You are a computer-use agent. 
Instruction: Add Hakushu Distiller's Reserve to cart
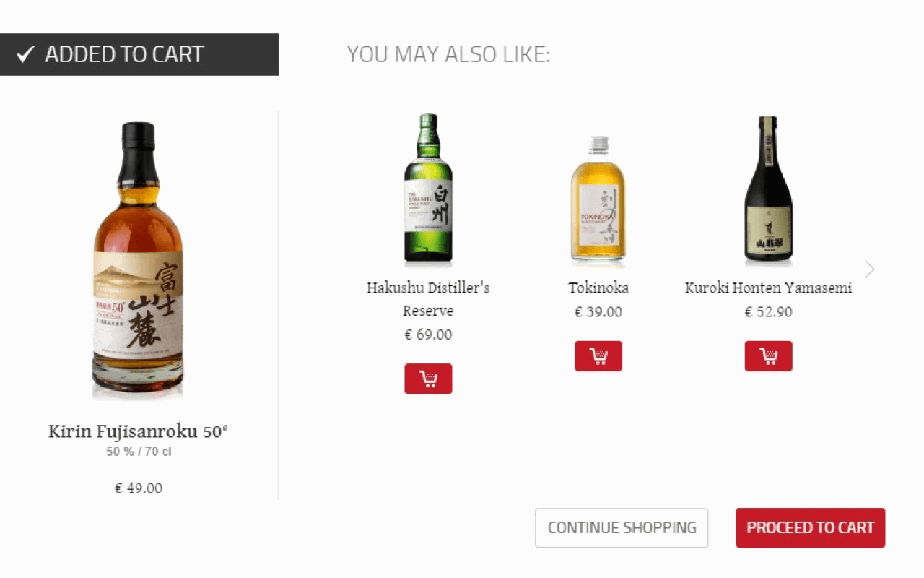(x=428, y=379)
